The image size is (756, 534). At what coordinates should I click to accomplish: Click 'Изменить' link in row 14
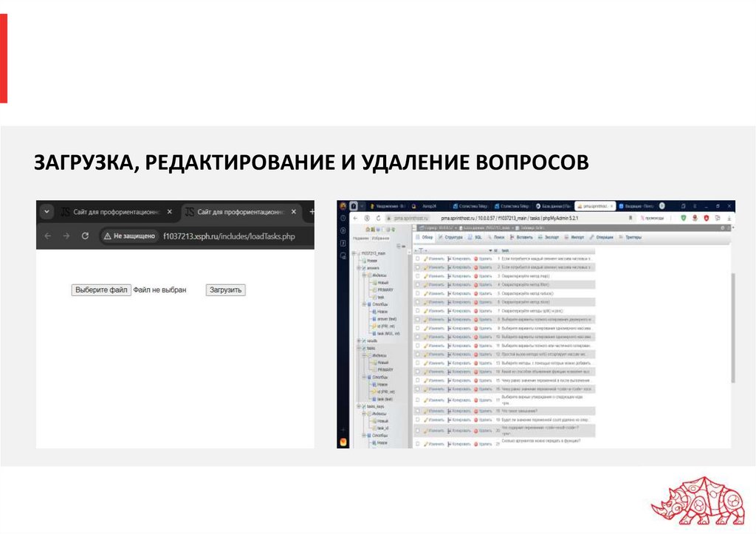coord(436,372)
